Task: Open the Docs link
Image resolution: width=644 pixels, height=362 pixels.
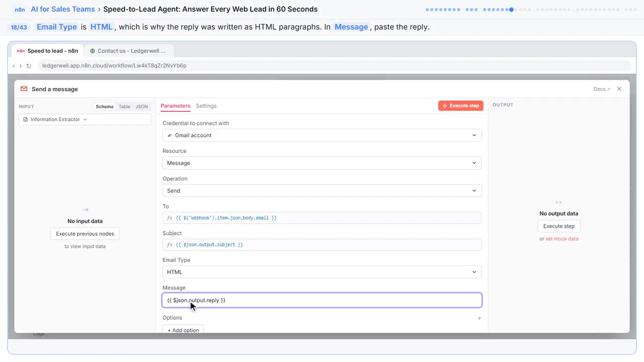Action: click(x=602, y=89)
